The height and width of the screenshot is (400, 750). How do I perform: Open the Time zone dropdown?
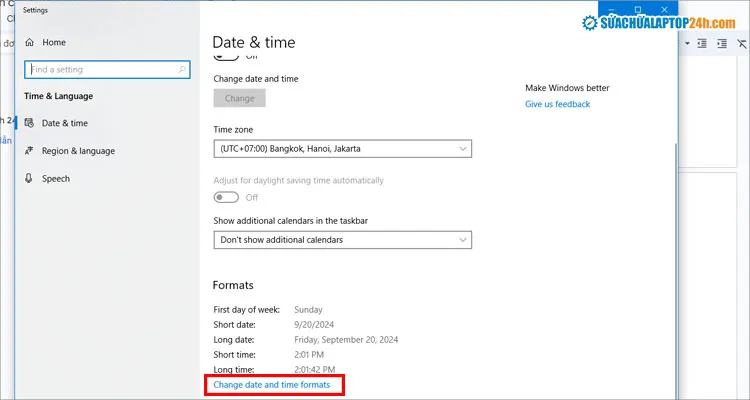tap(342, 148)
